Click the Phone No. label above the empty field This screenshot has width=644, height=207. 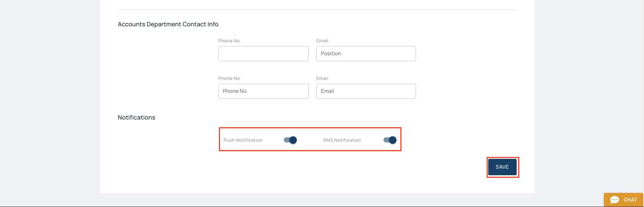[x=229, y=41]
